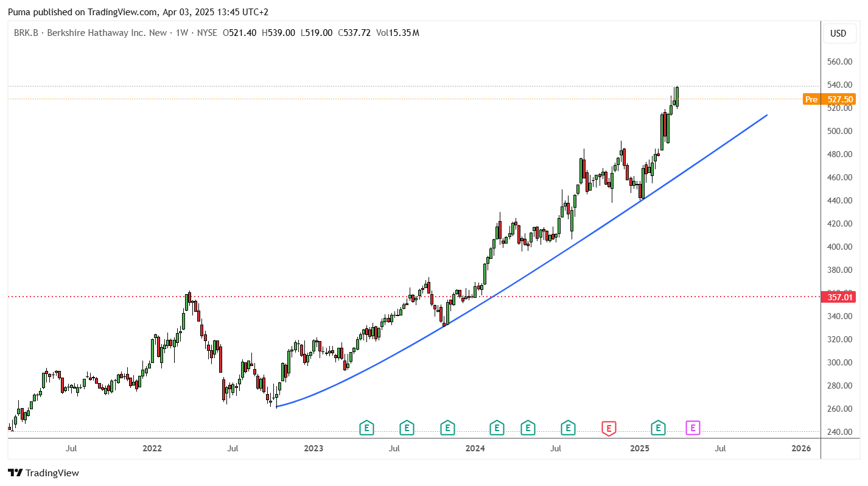Click the Berkshire Hathaway Inc. New title

(x=106, y=33)
